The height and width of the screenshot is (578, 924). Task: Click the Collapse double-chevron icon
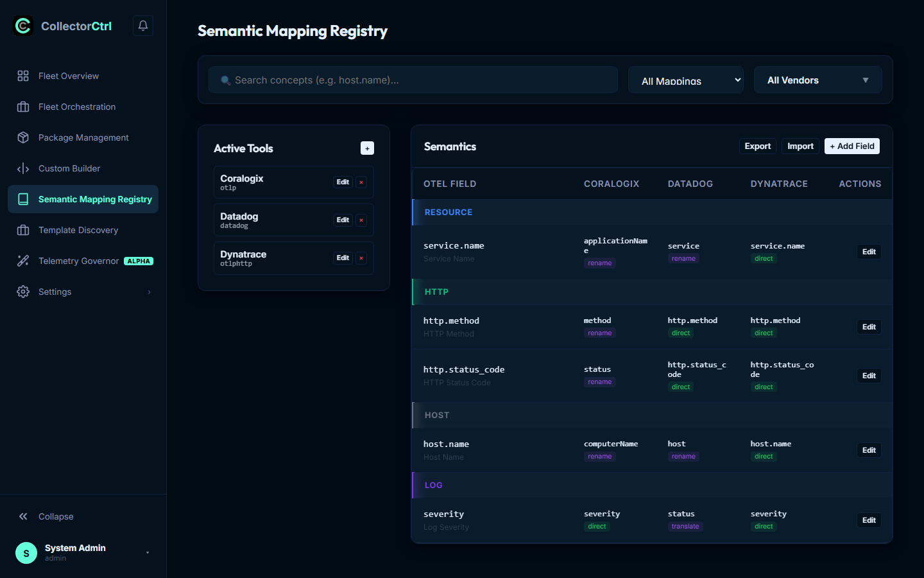(23, 516)
